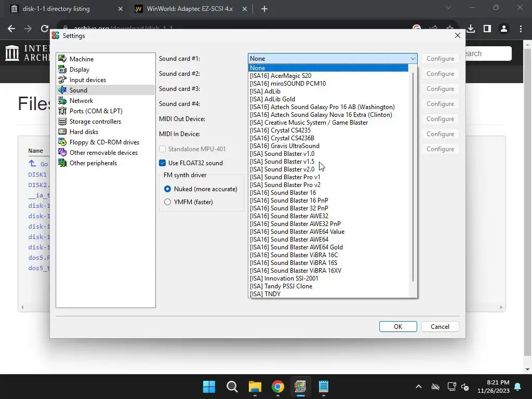Select [ISA] Creative Music System / Game Blaster
532x399 pixels.
pos(328,123)
